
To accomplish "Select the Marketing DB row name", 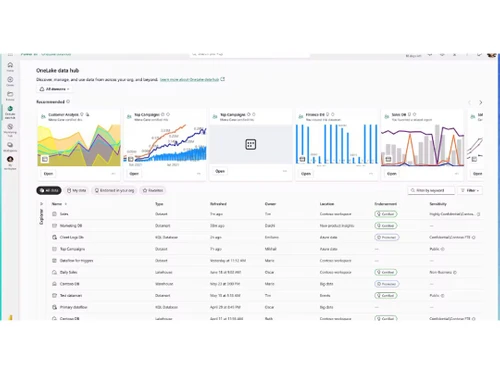I will coord(71,226).
